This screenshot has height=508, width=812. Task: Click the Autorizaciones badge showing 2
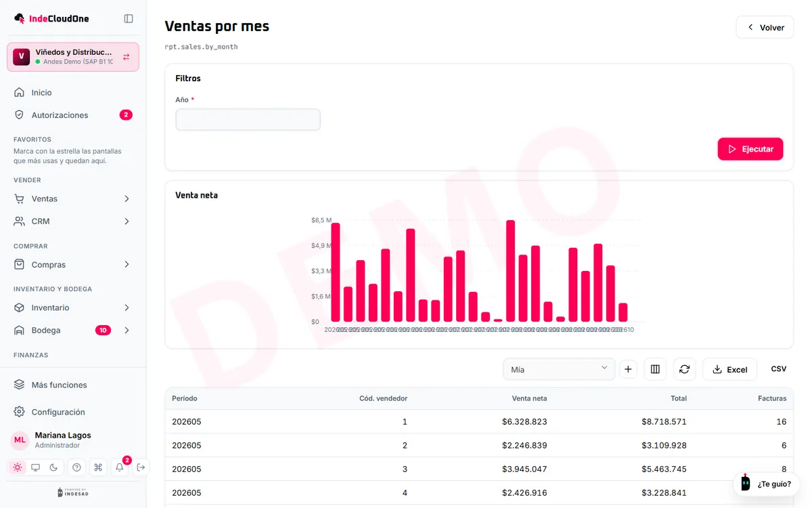pyautogui.click(x=126, y=115)
